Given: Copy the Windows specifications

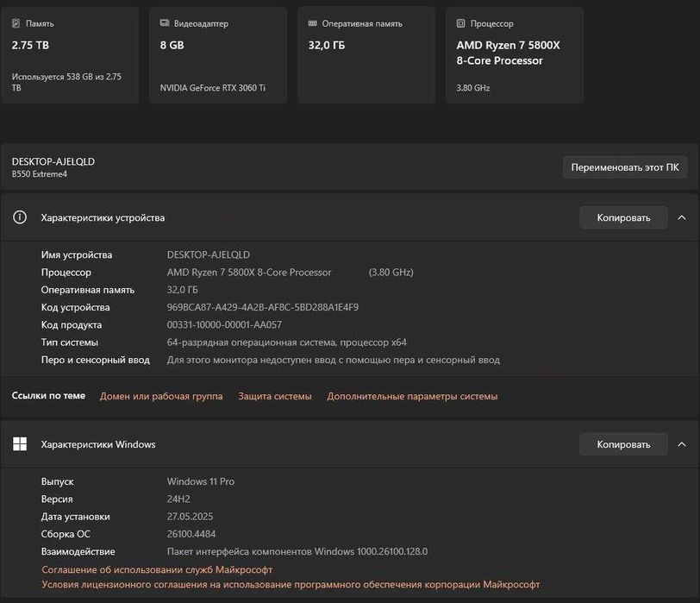Looking at the screenshot, I should 623,444.
